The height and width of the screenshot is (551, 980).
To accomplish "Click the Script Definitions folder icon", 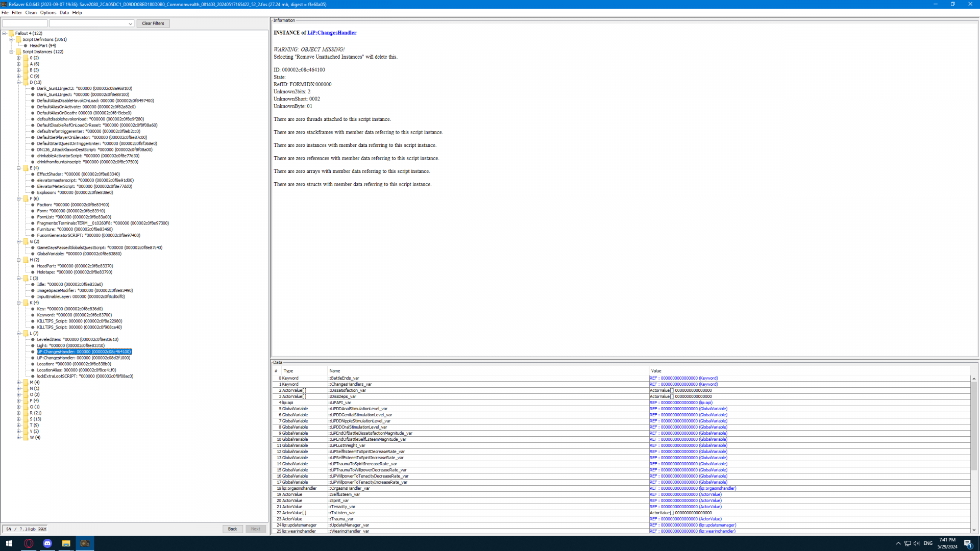I will click(18, 39).
